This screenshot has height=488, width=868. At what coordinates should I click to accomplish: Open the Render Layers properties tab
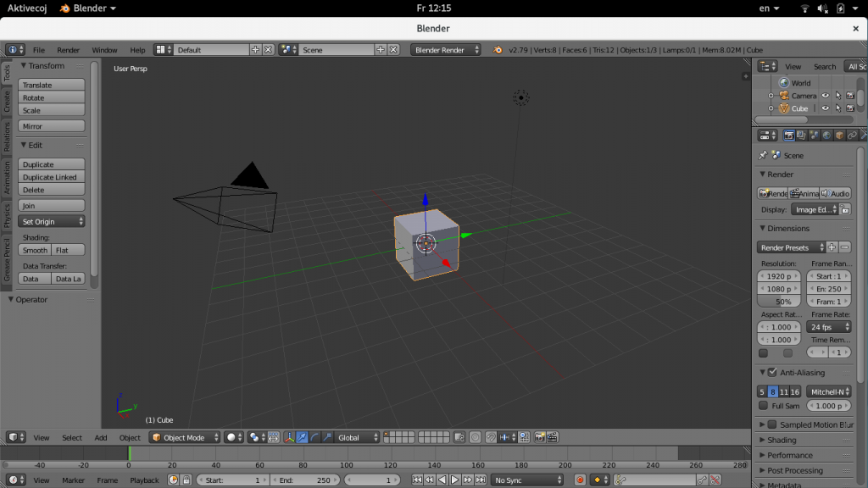coord(801,135)
